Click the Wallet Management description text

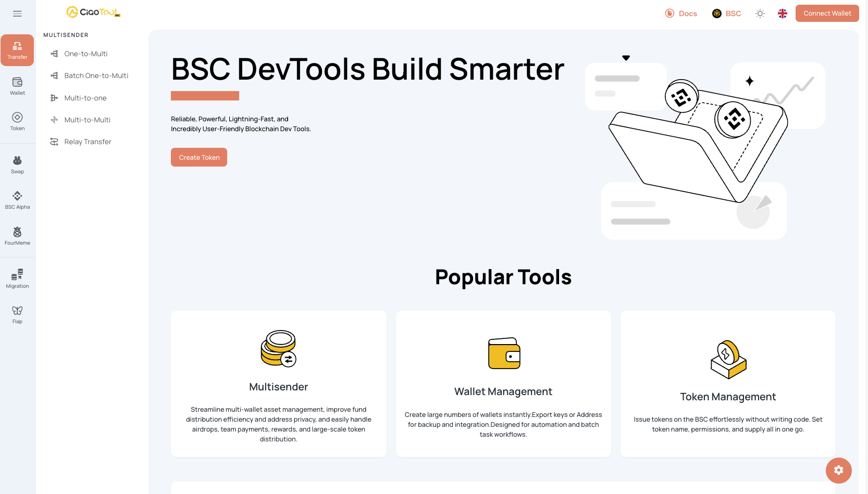(x=503, y=424)
